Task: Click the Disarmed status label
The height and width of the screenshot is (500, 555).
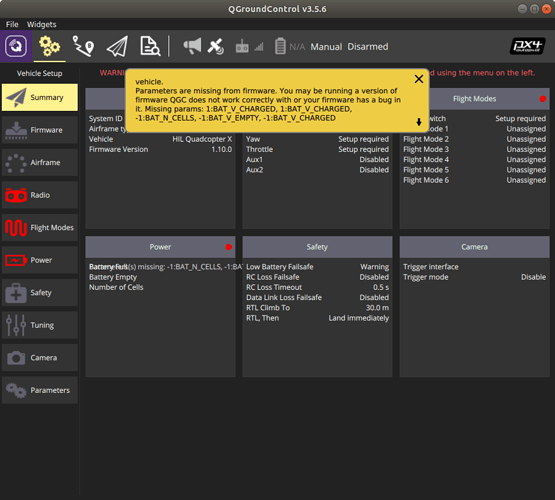Action: click(368, 47)
